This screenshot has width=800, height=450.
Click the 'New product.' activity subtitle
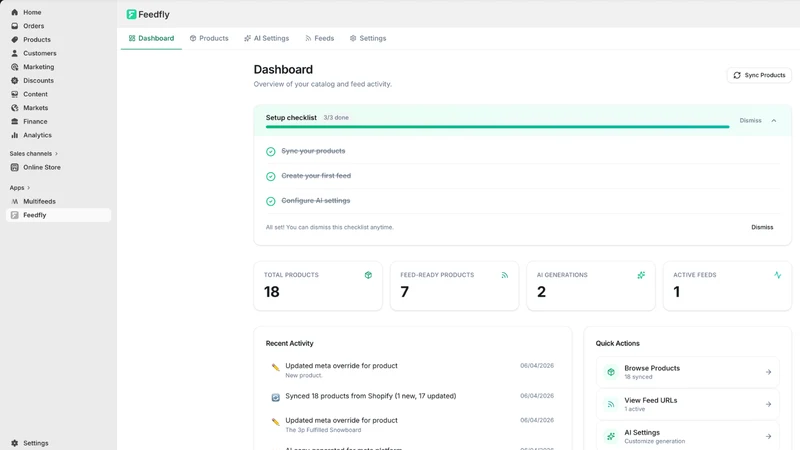coord(304,375)
